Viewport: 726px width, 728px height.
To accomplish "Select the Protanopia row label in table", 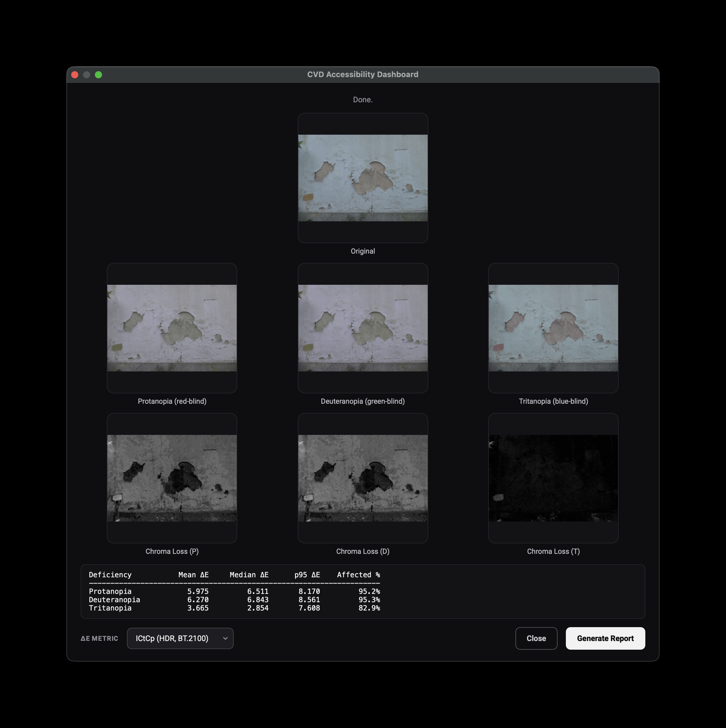I will pos(110,591).
